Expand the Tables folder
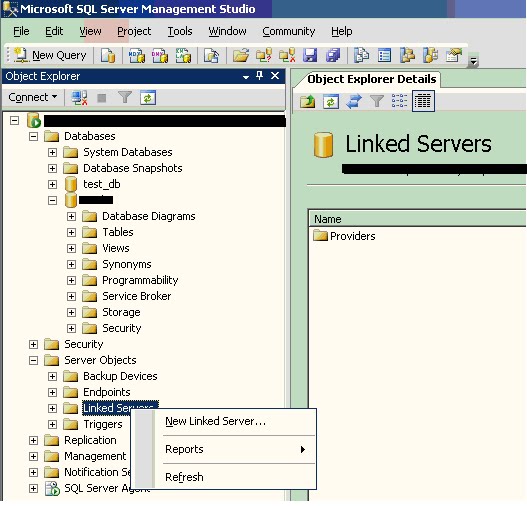Screen dimensions: 527x506 pos(71,233)
